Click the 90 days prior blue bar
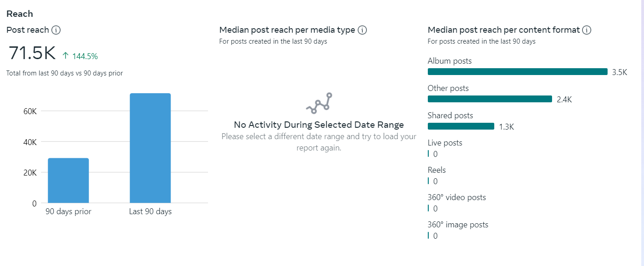 click(68, 180)
